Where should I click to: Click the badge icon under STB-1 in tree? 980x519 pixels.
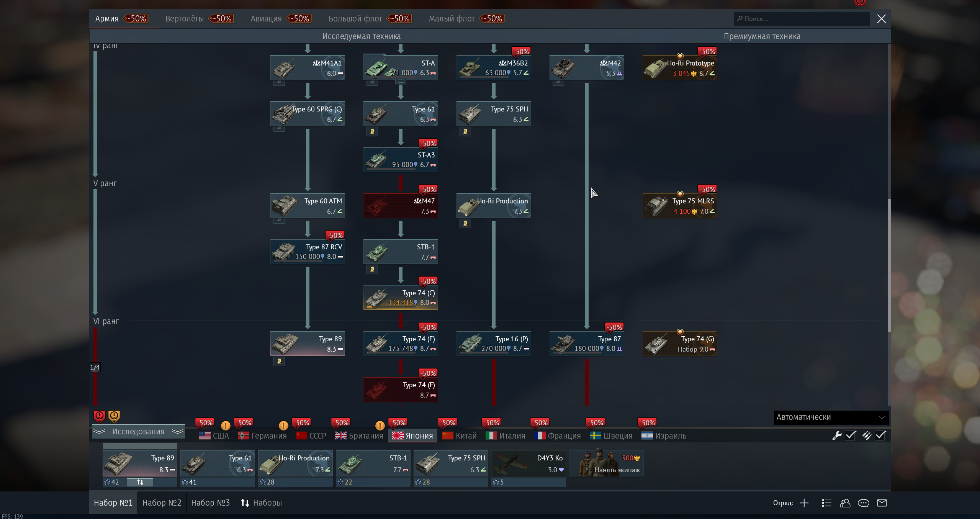point(372,269)
